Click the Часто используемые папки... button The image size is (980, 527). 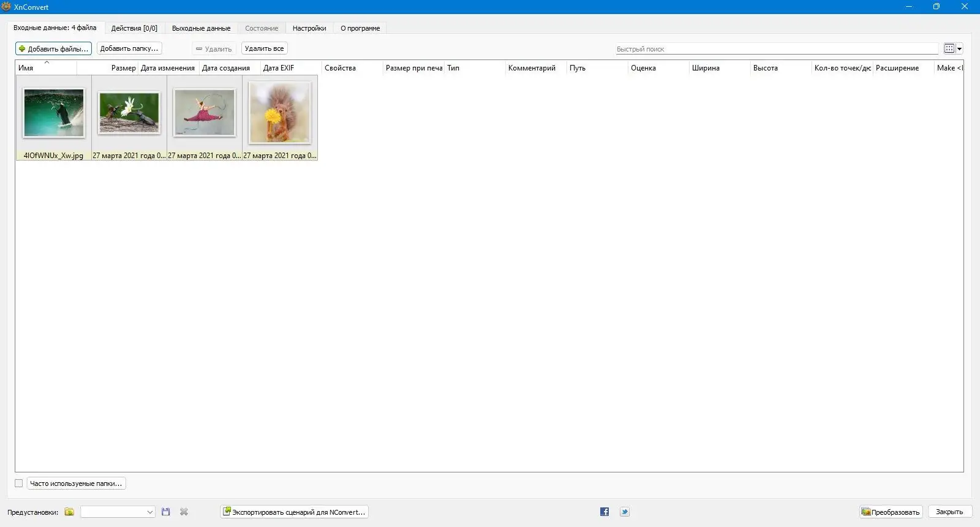(76, 483)
